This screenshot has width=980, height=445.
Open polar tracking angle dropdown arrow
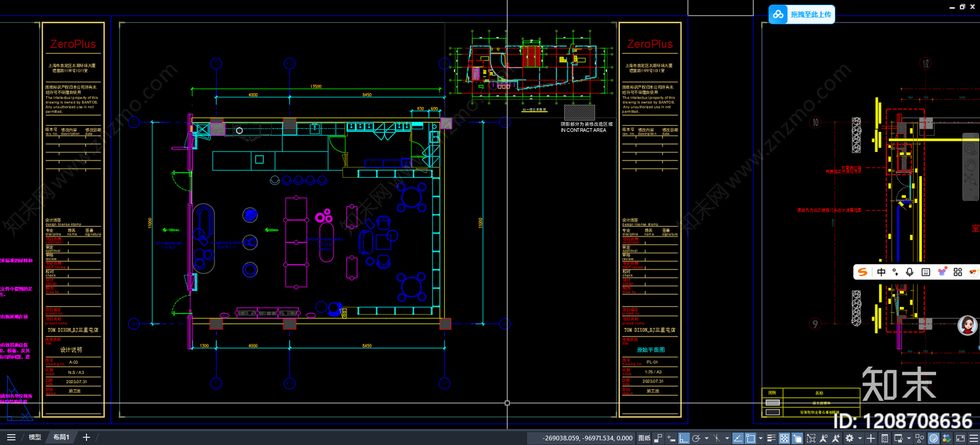(x=707, y=438)
